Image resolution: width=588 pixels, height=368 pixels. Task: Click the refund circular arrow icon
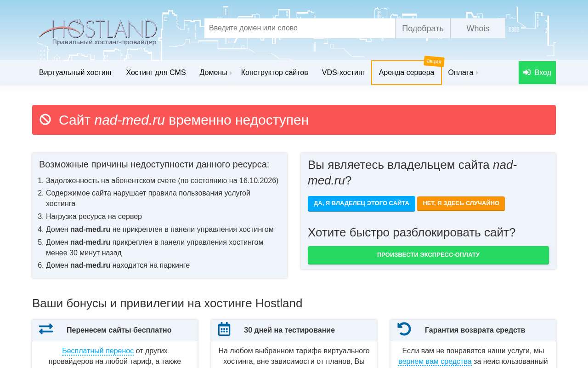404,329
